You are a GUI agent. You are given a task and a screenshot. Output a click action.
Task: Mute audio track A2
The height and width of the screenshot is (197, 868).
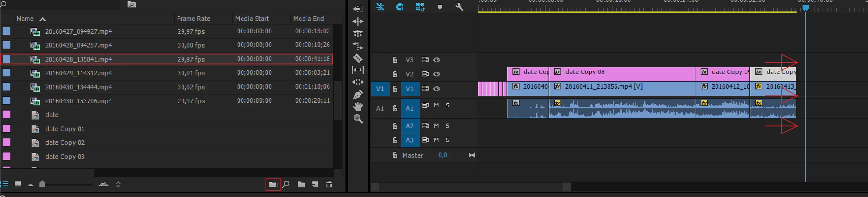tap(437, 125)
